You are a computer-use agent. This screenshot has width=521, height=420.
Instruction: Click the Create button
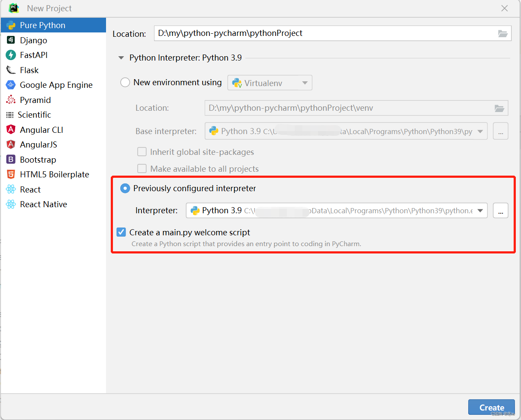[x=492, y=407]
